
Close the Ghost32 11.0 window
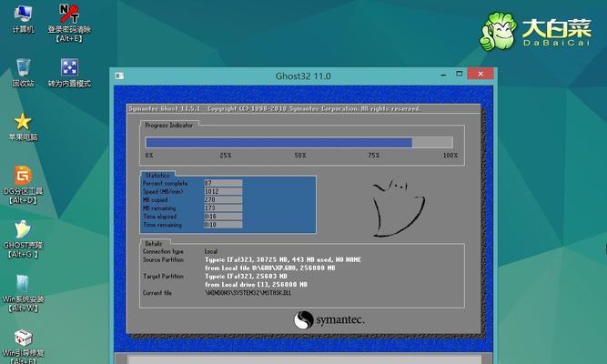coord(481,74)
